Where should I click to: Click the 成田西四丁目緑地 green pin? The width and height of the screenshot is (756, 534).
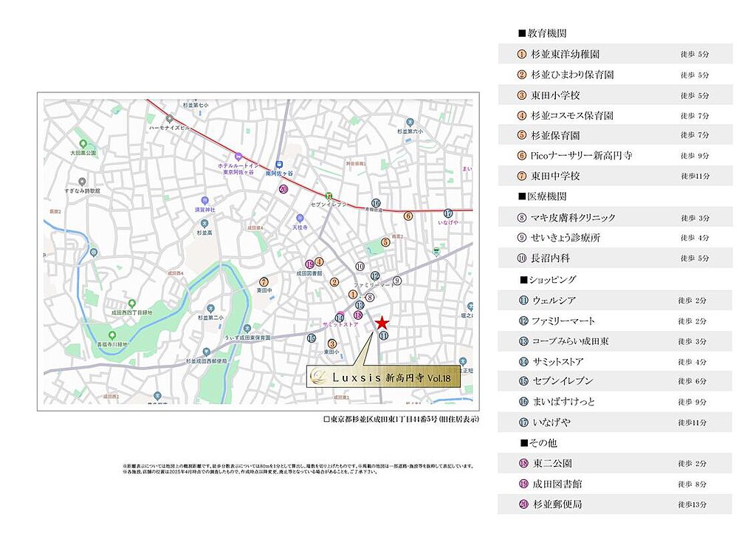[x=131, y=304]
